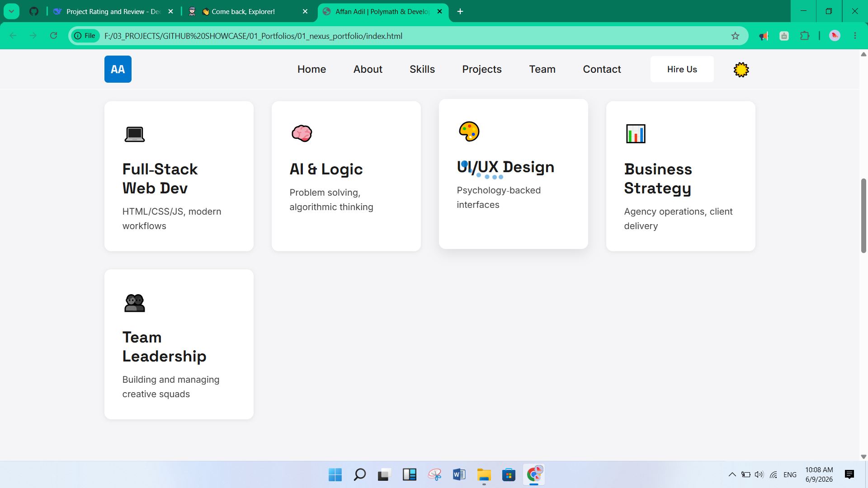868x488 pixels.
Task: Bookmark this page with the star icon
Action: pos(735,36)
